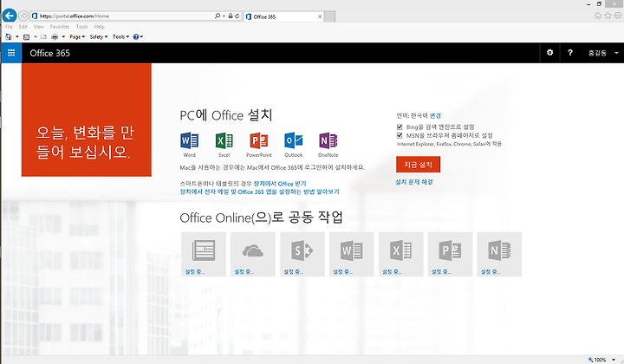The height and width of the screenshot is (364, 624).
Task: Click the 변경 language change link
Action: tap(435, 116)
